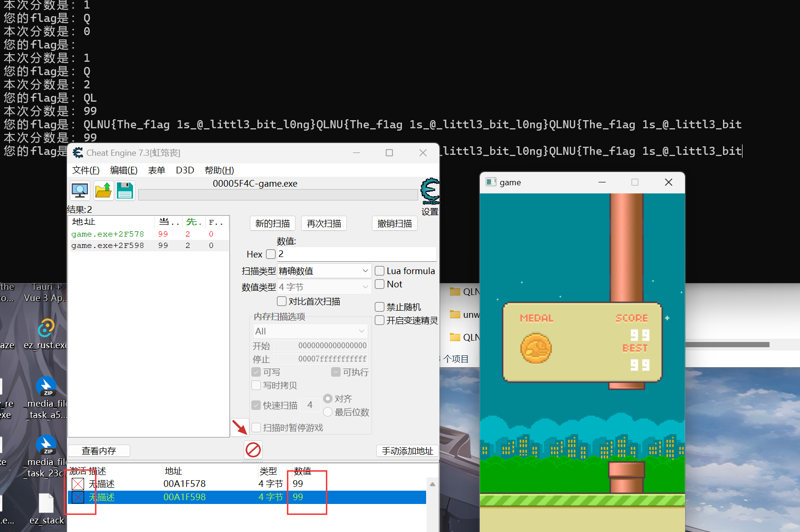The image size is (800, 532).
Task: Click the 数值 scan value input field
Action: (357, 254)
